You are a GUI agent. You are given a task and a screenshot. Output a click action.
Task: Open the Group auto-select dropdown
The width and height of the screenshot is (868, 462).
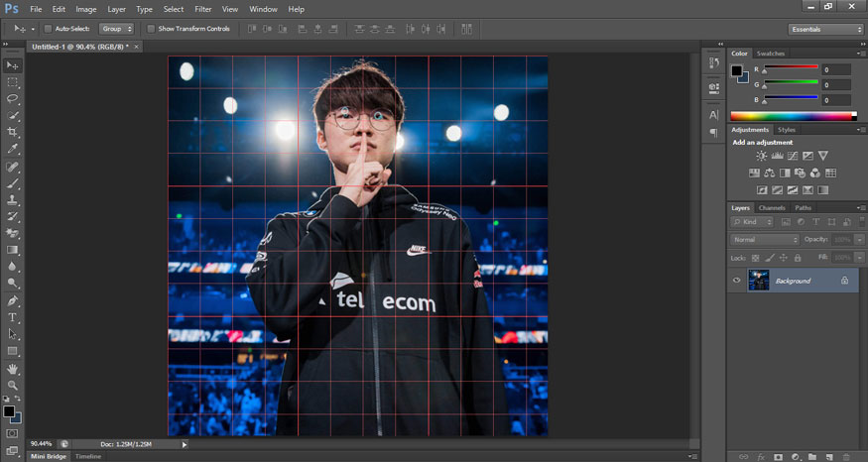[116, 29]
